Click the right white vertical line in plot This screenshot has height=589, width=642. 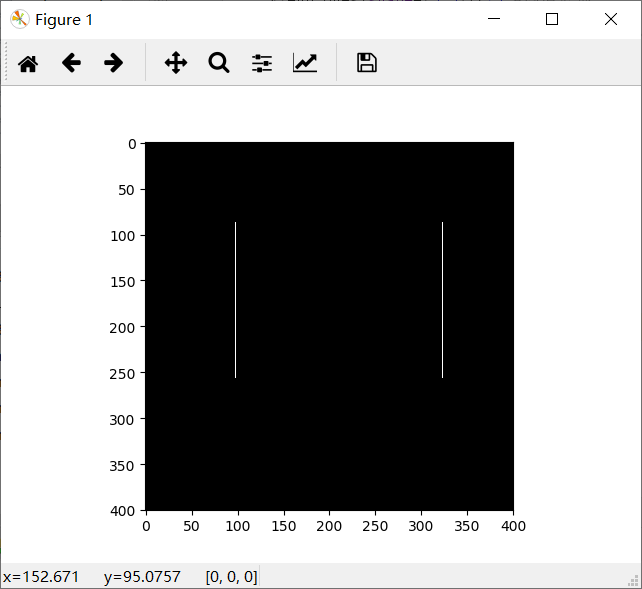pos(443,300)
